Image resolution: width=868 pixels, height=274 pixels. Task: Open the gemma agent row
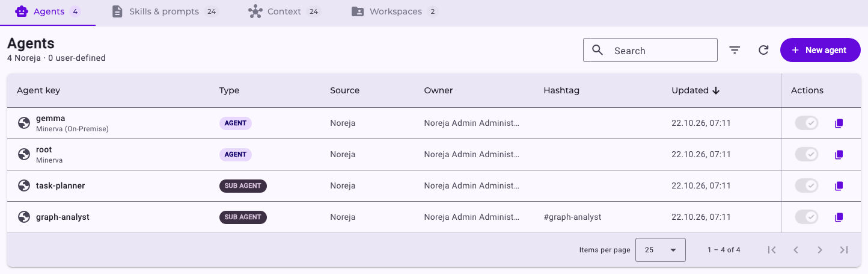[x=434, y=123]
